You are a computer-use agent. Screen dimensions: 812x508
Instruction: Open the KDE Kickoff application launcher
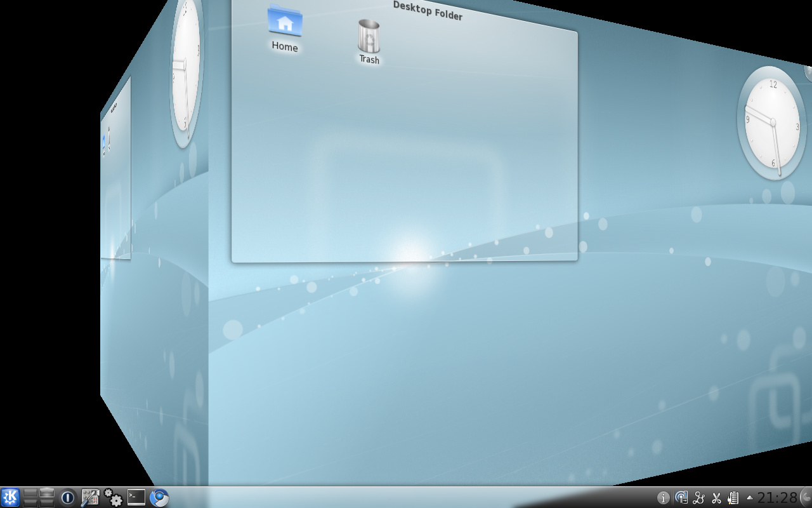pyautogui.click(x=10, y=497)
